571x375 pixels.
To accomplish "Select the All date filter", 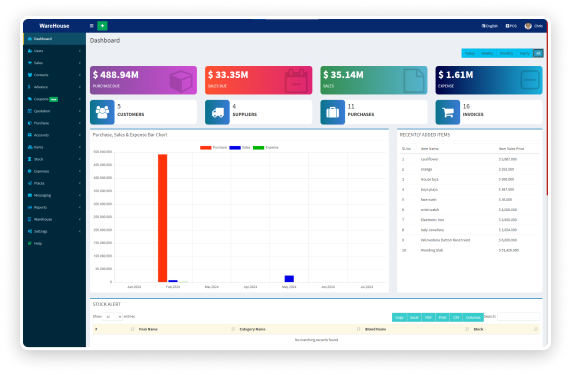I will click(538, 53).
